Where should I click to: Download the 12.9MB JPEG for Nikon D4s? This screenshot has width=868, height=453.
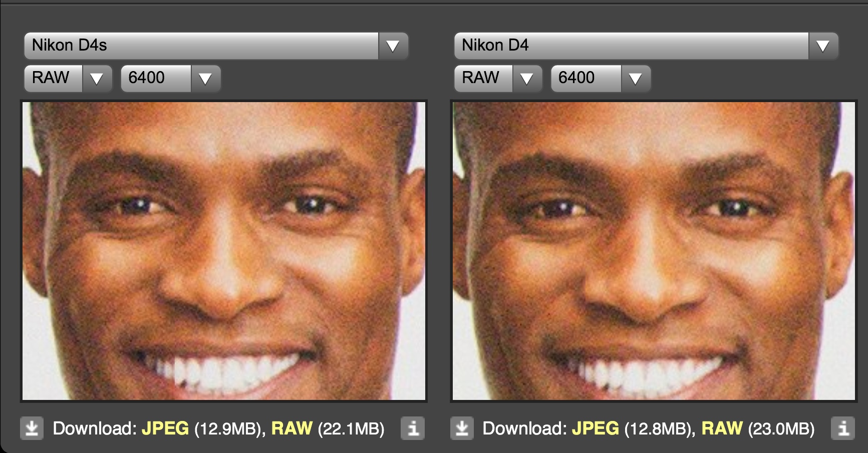(x=165, y=428)
